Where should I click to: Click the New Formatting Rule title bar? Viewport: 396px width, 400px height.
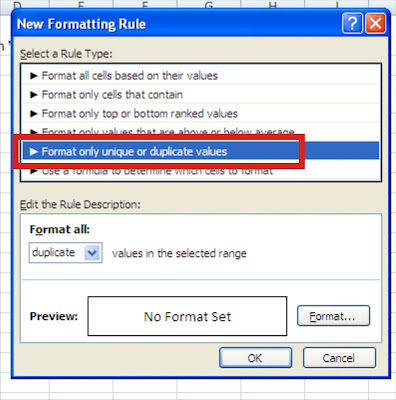[177, 24]
